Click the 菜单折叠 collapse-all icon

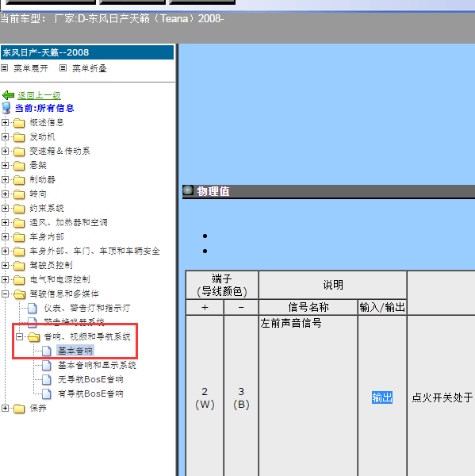point(63,68)
